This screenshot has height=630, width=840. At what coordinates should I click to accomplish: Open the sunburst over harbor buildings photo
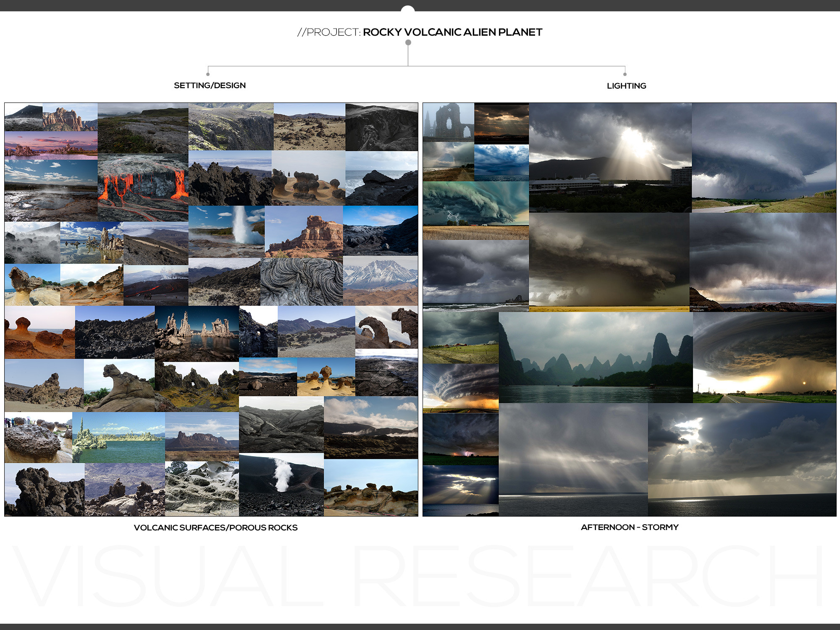tap(610, 157)
